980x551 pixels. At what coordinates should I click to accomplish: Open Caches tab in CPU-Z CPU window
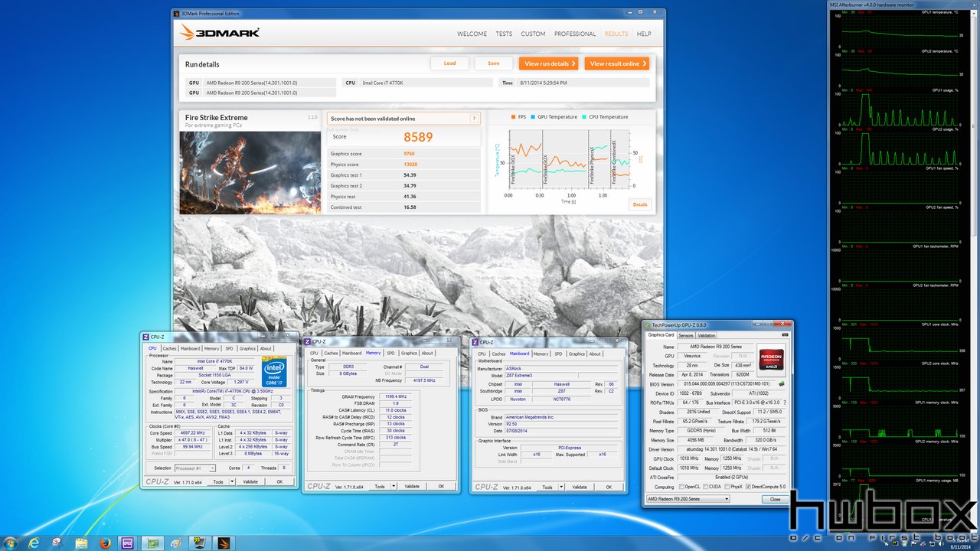[168, 348]
